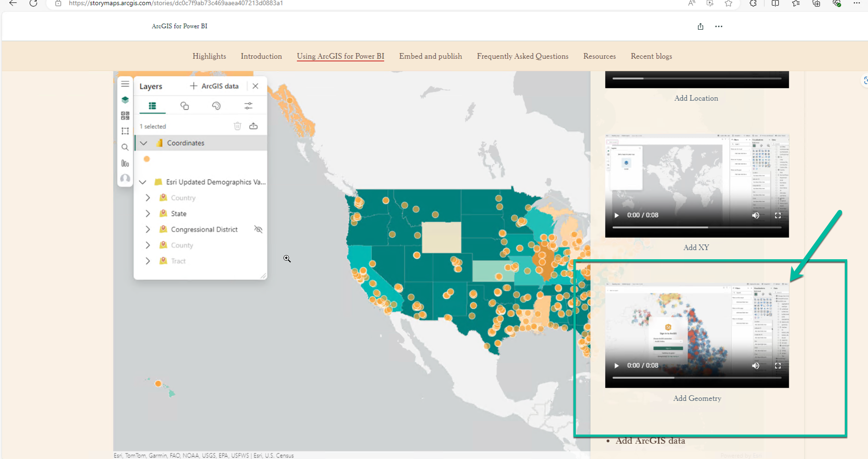Collapse the Coordinates layer entry

click(144, 143)
